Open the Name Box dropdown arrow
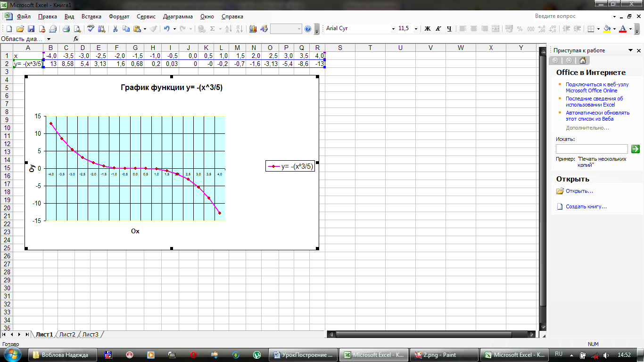The height and width of the screenshot is (362, 644). pos(49,39)
